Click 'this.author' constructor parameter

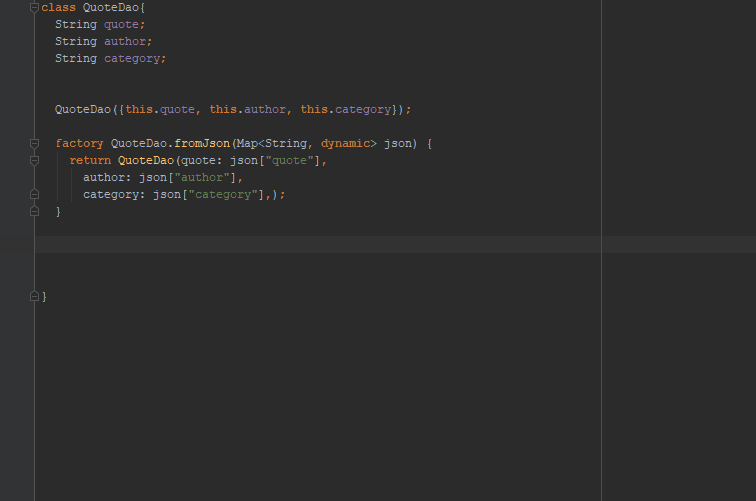tap(247, 109)
